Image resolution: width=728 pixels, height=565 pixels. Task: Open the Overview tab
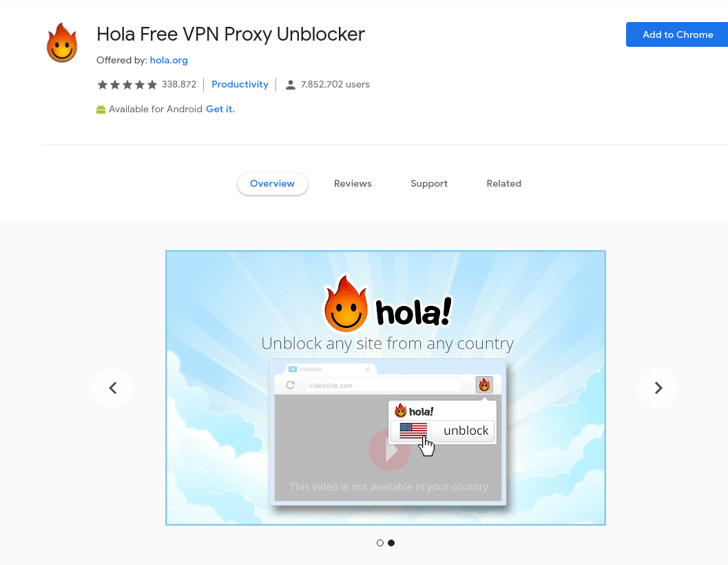point(273,183)
